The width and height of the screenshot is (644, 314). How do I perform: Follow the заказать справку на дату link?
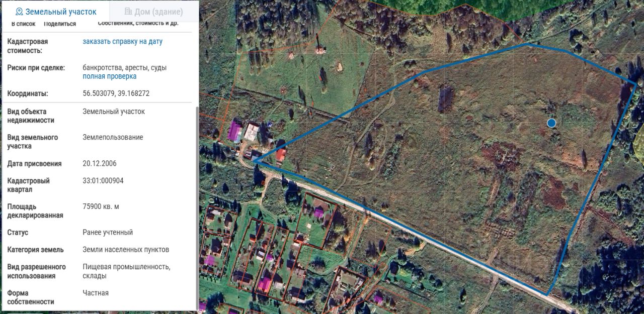coord(123,42)
